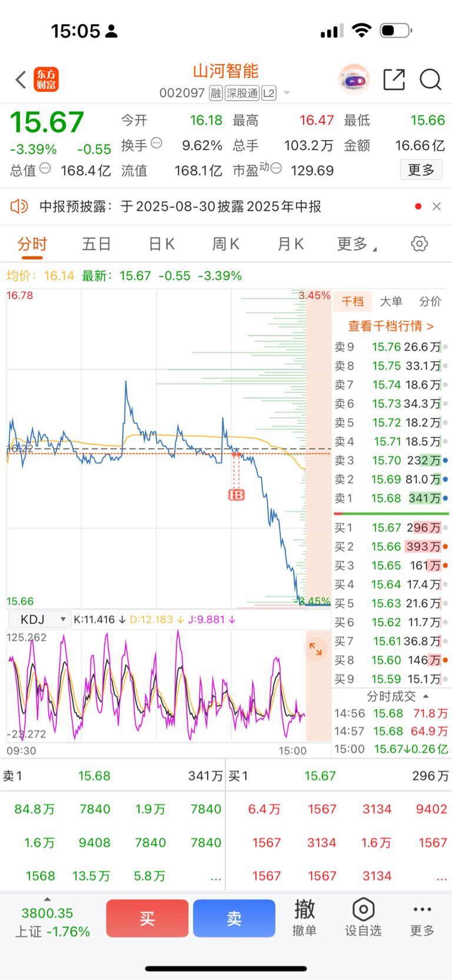Switch to the 五日 chart tab
The image size is (452, 980).
click(x=96, y=244)
